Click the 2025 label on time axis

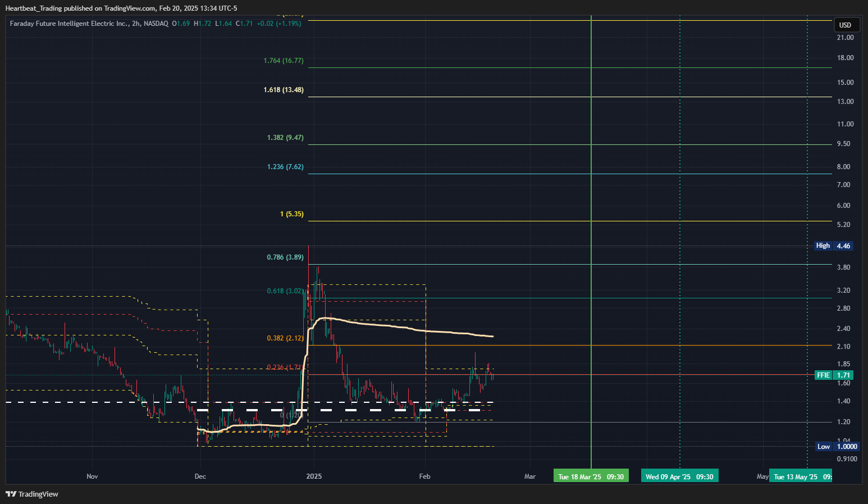[314, 476]
